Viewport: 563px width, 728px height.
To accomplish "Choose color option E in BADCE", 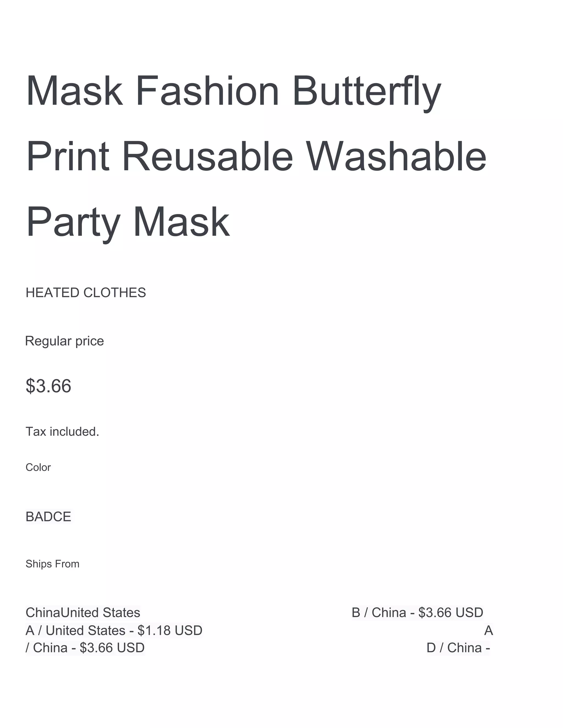I will coord(67,517).
